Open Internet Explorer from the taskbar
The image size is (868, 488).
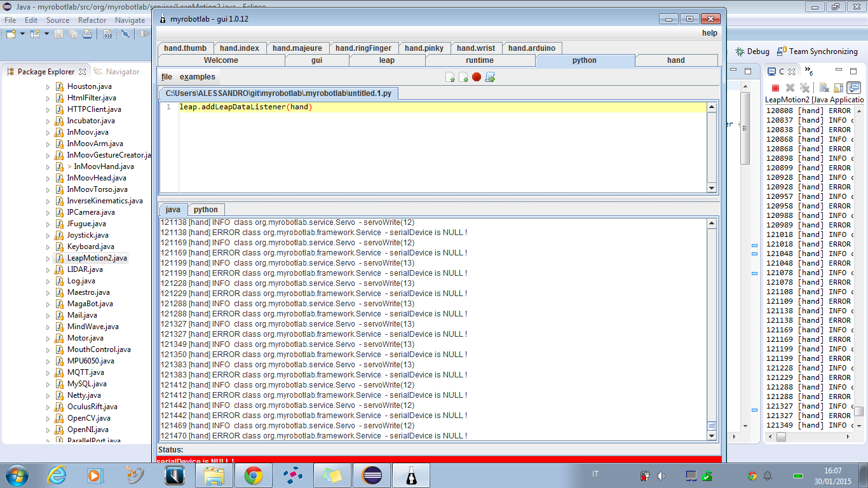tap(57, 475)
